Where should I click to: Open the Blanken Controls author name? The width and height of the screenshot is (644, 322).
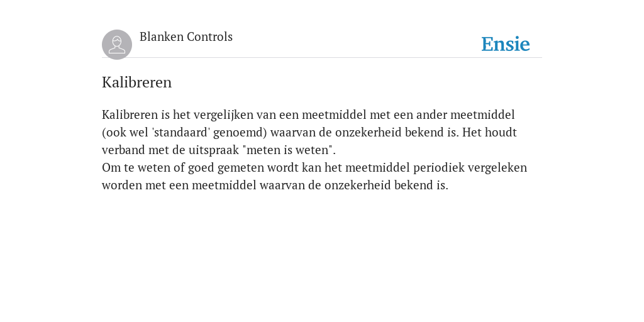point(186,37)
